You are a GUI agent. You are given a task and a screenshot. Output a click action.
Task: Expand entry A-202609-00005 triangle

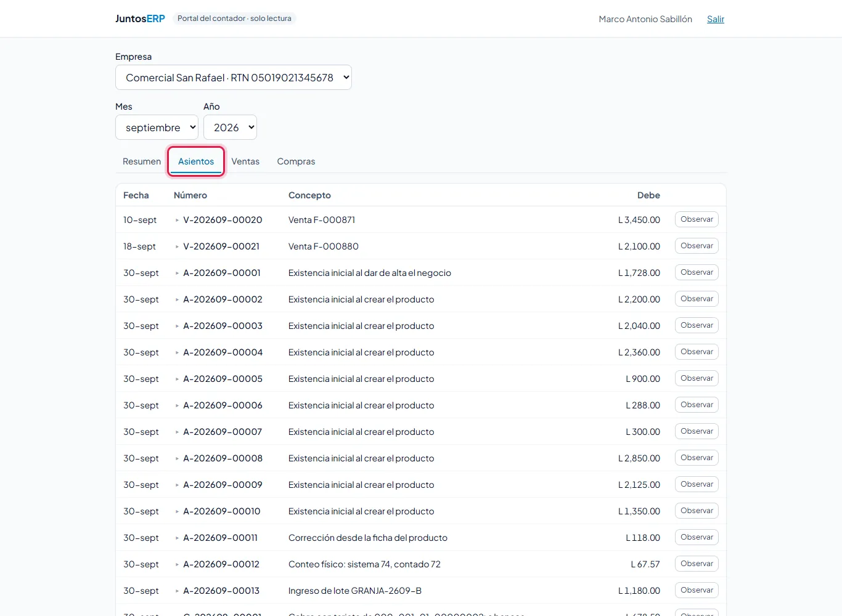(x=177, y=379)
